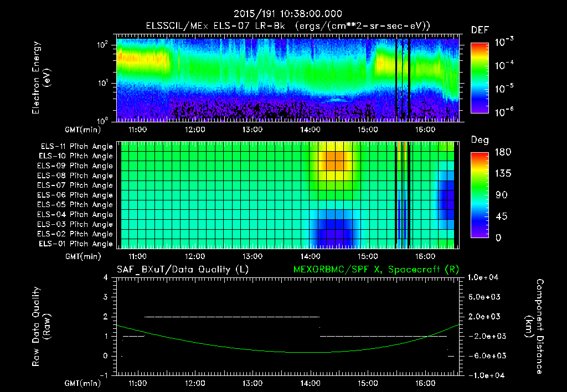Select the ELS-09 Pitch Angle row label
Image resolution: width=567 pixels, height=392 pixels.
[x=75, y=166]
